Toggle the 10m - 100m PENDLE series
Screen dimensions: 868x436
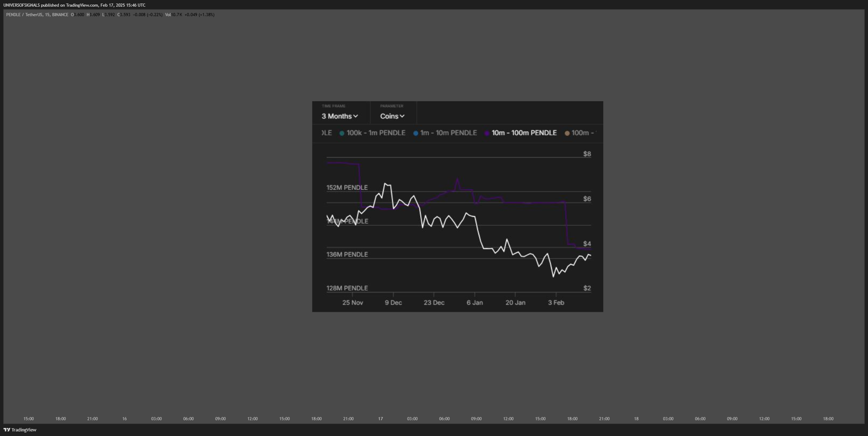(x=521, y=133)
